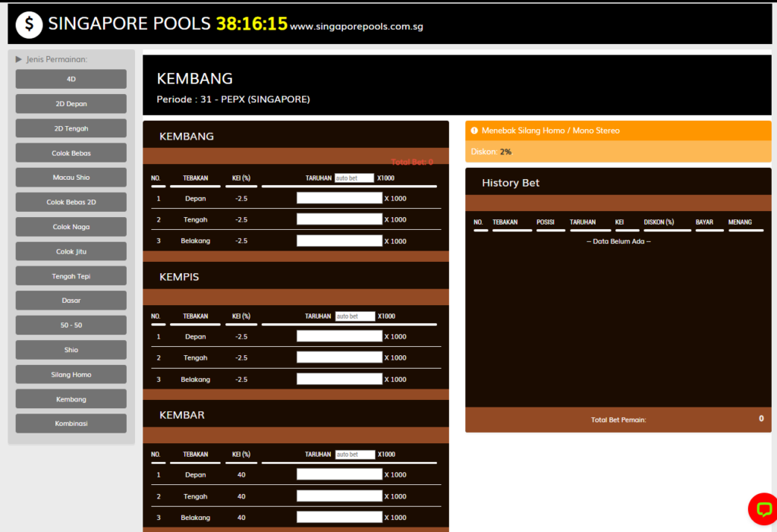Click the Singapore Pools dollar logo
Screen dimensions: 777x532
click(x=30, y=24)
